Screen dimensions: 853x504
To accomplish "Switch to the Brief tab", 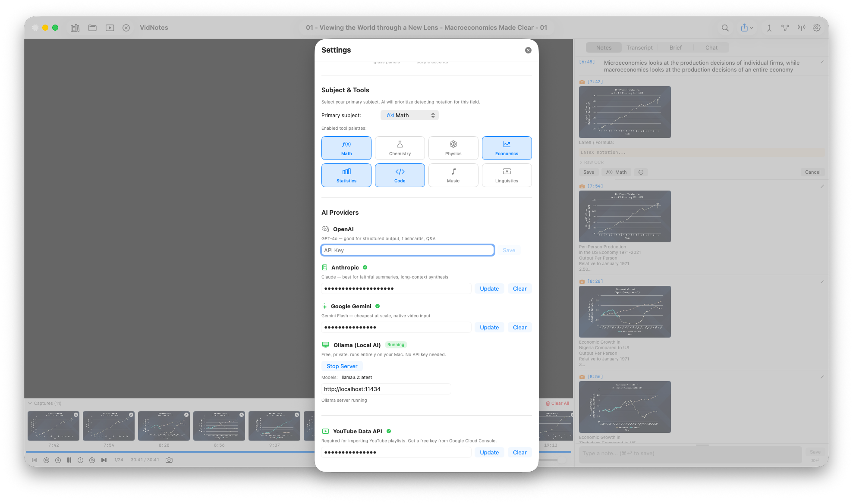I will coord(675,47).
